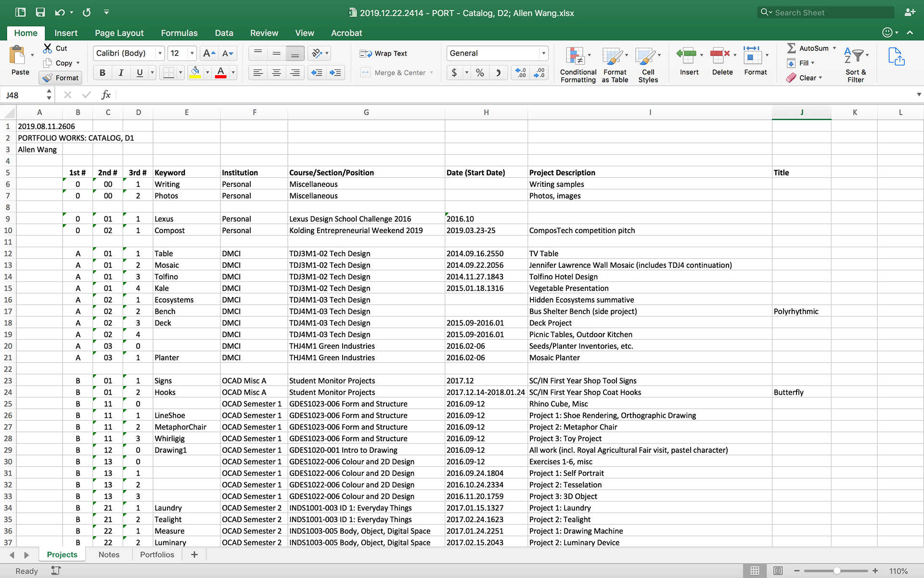
Task: Open the Data ribbon tab
Action: tap(224, 33)
